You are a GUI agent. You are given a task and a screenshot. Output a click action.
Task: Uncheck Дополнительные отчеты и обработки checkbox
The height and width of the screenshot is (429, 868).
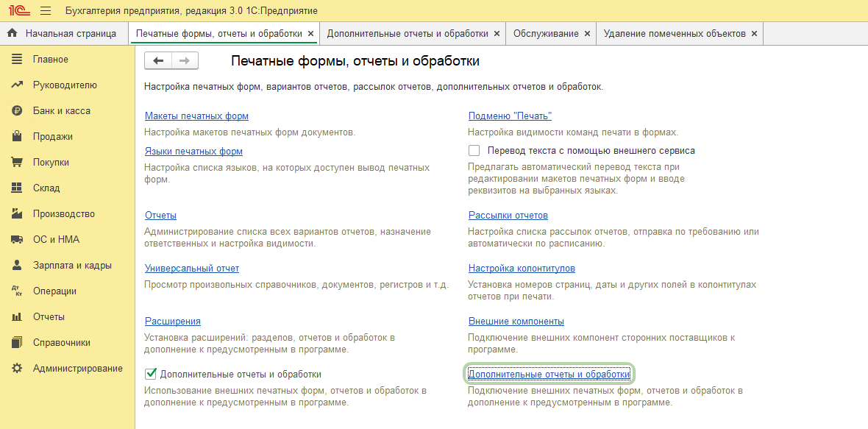tap(150, 375)
